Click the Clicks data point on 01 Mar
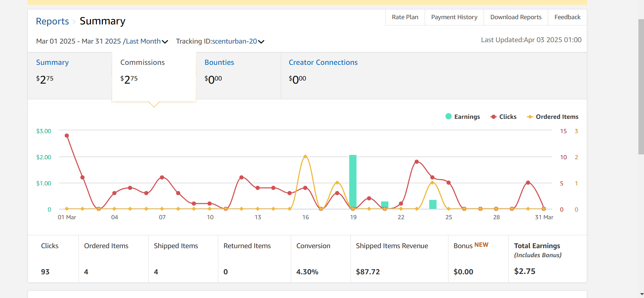The height and width of the screenshot is (298, 644). click(x=67, y=136)
